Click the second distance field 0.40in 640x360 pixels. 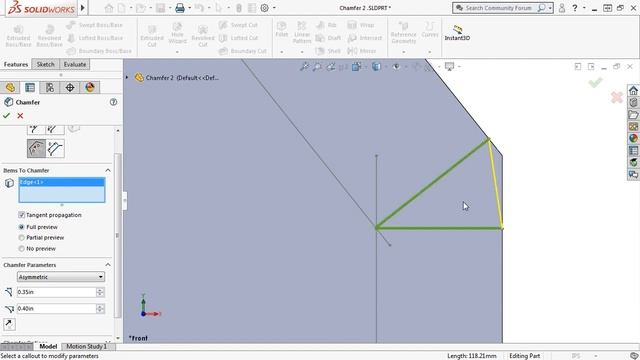click(x=56, y=309)
